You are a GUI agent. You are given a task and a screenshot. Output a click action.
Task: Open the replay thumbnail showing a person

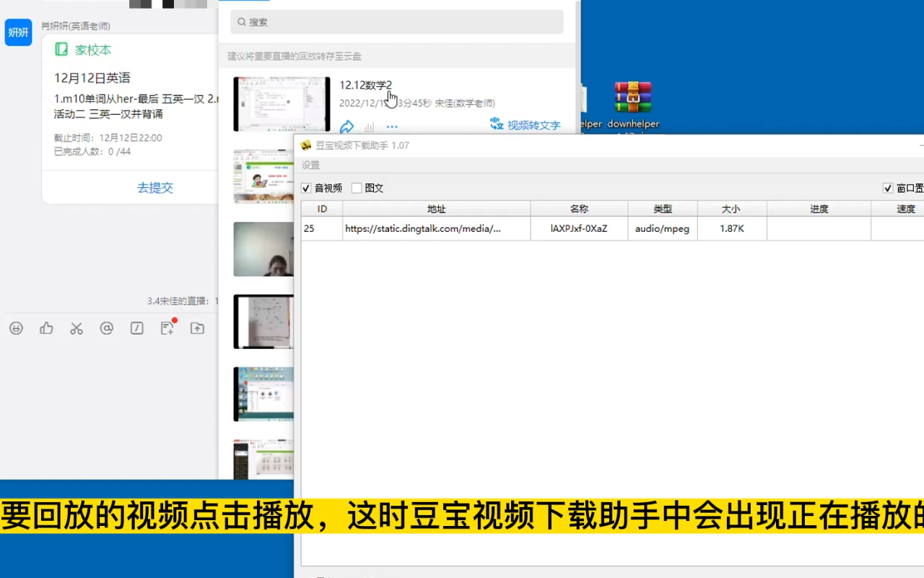(x=263, y=249)
